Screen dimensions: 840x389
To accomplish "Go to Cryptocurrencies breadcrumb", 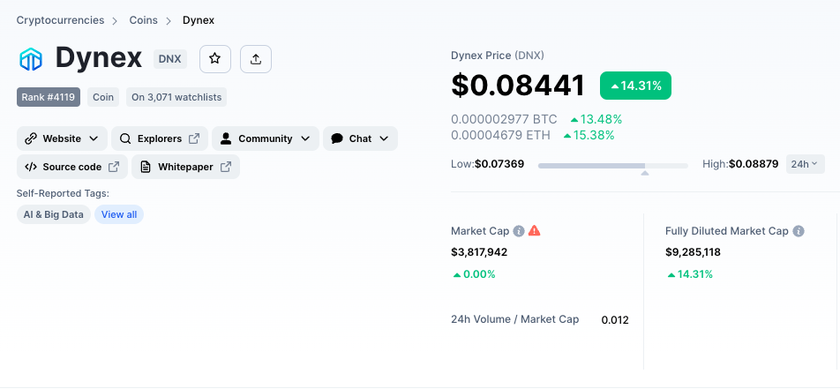I will point(60,20).
